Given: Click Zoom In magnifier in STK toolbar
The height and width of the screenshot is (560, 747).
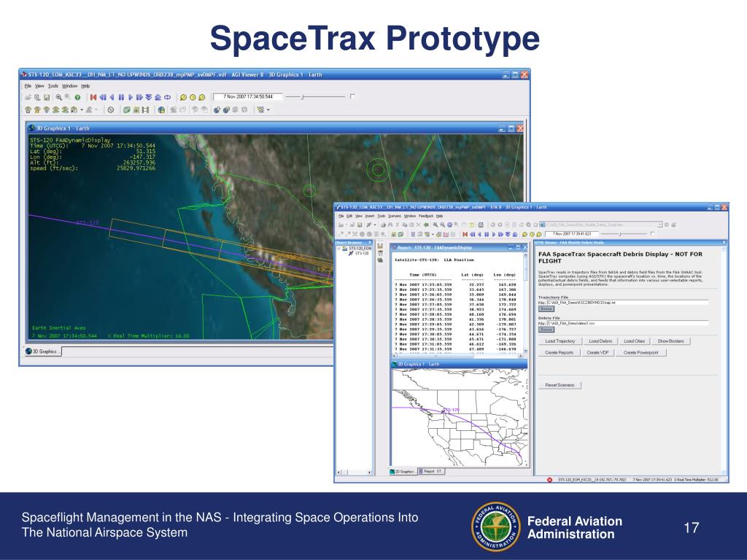Looking at the screenshot, I should pos(435,225).
